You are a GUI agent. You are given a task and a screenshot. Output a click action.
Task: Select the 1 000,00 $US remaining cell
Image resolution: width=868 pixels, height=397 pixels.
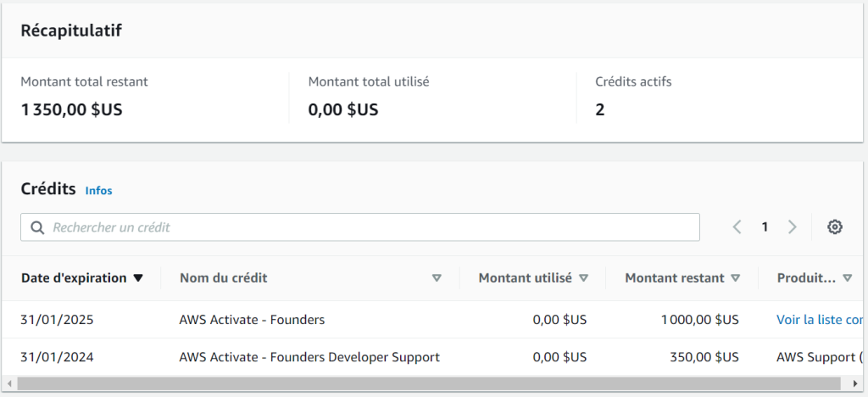click(699, 320)
